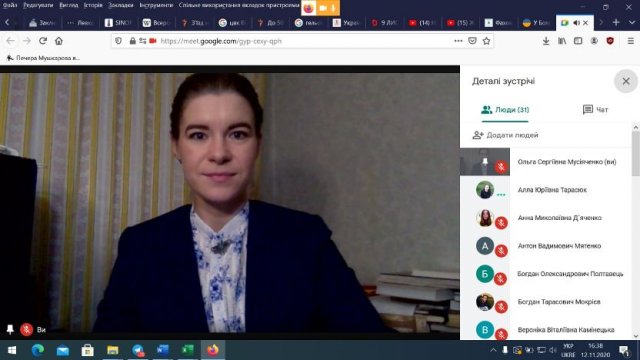640x360 pixels.
Task: Click the muted mic icon next to Ви
Action: pyautogui.click(x=27, y=329)
